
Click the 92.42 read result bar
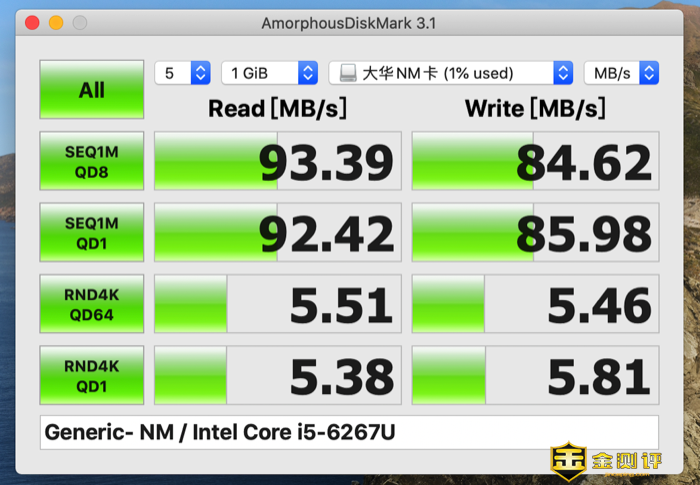[x=278, y=232]
